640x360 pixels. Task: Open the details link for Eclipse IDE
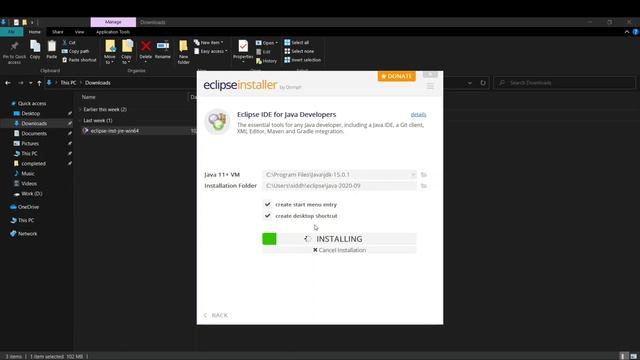click(x=418, y=115)
